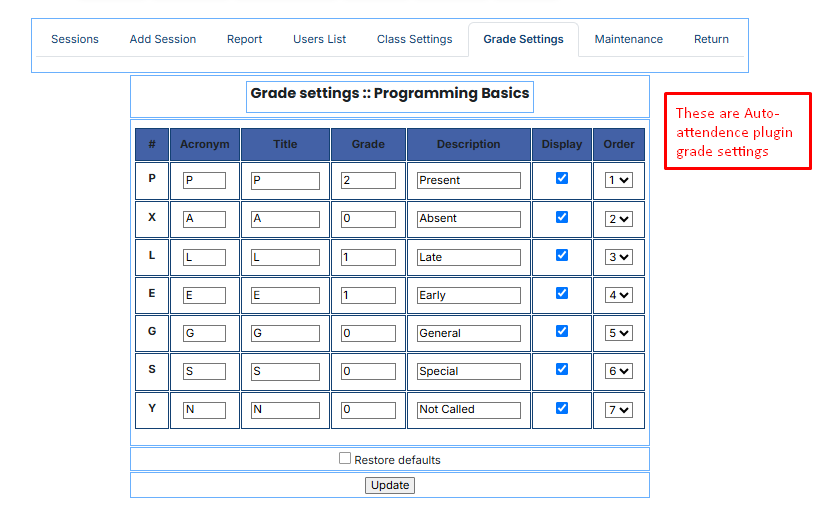The width and height of the screenshot is (819, 520).
Task: Open Class Settings tab
Action: click(x=415, y=39)
